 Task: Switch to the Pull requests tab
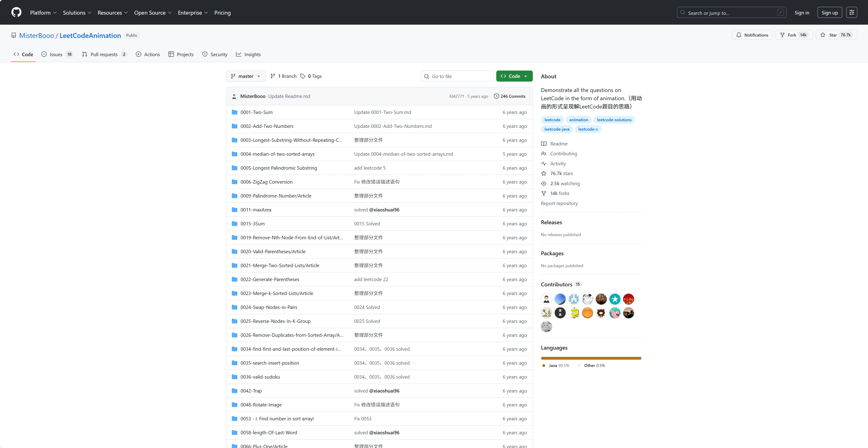click(105, 54)
